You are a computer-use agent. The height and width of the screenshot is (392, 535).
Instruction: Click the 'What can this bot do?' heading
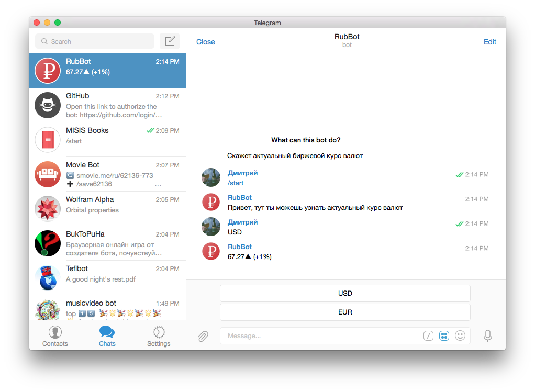click(306, 140)
